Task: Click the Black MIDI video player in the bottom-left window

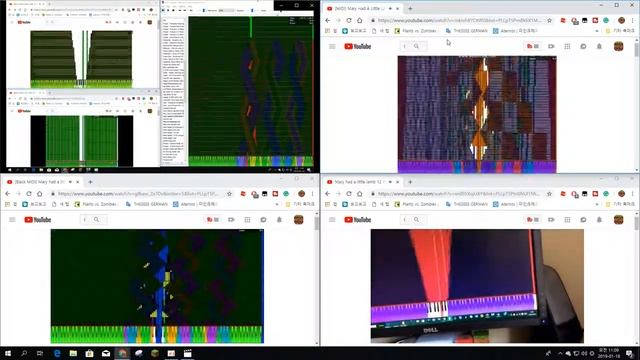Action: coord(157,286)
